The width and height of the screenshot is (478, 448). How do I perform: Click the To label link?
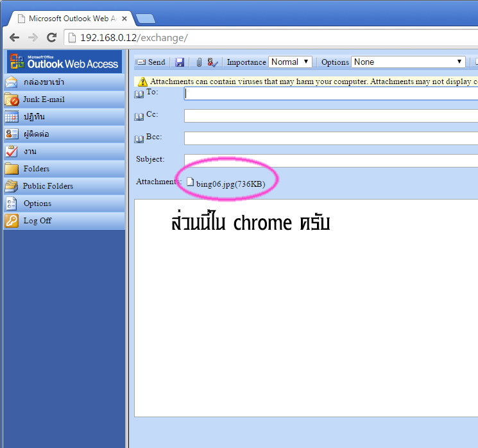tap(152, 92)
